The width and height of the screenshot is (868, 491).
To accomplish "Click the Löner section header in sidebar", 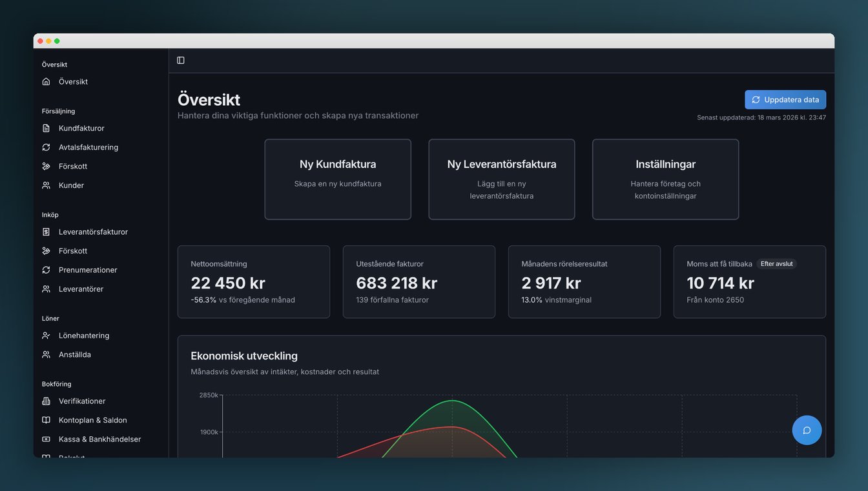I will tap(50, 318).
